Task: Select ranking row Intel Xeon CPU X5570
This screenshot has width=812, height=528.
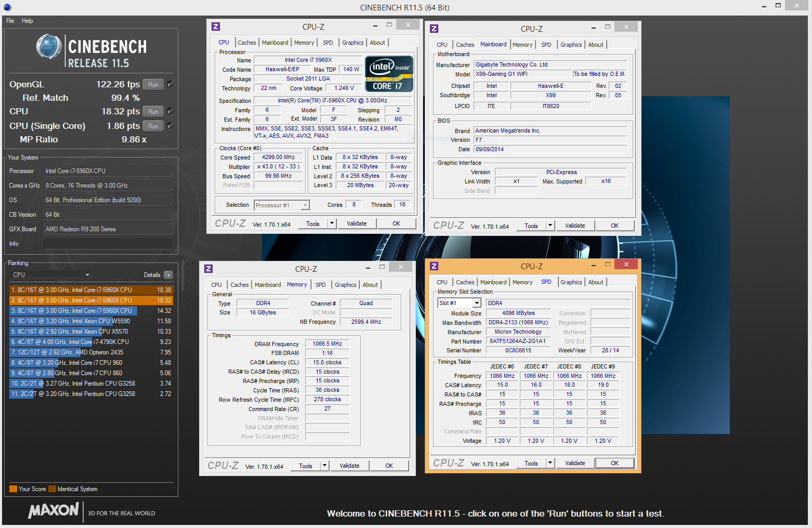Action: tap(91, 332)
